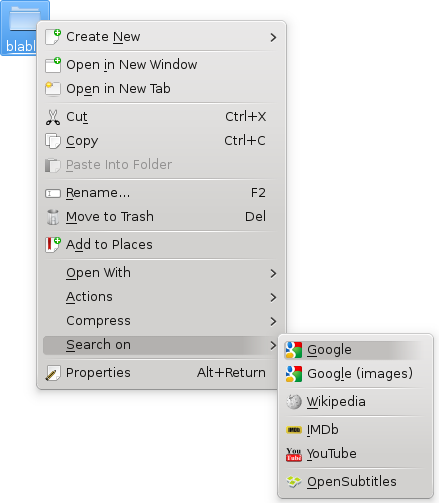This screenshot has width=439, height=503.
Task: Click the Wikipedia globe icon
Action: point(294,402)
